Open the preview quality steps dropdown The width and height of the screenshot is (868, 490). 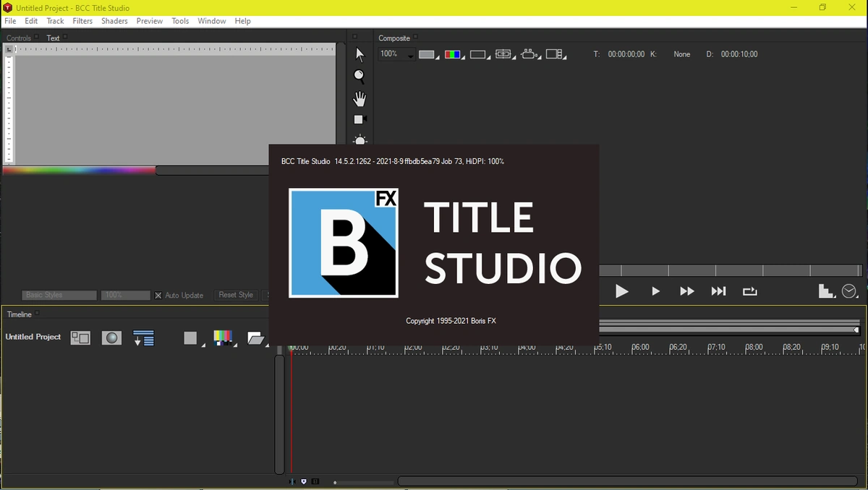tap(827, 291)
